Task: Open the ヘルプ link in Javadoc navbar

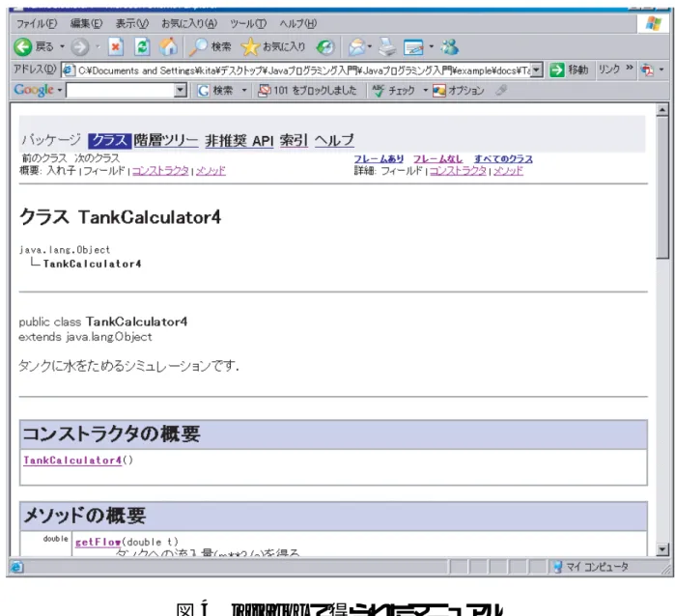Action: tap(334, 141)
